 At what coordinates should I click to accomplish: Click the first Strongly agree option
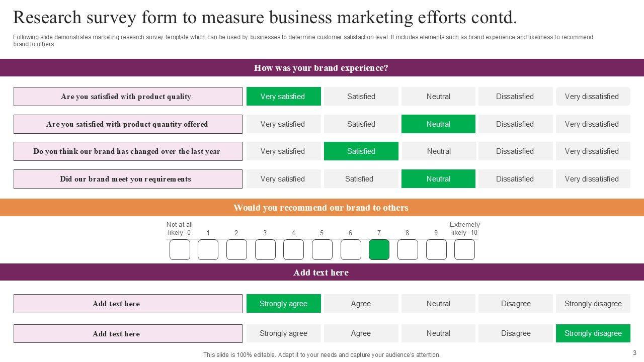click(283, 304)
